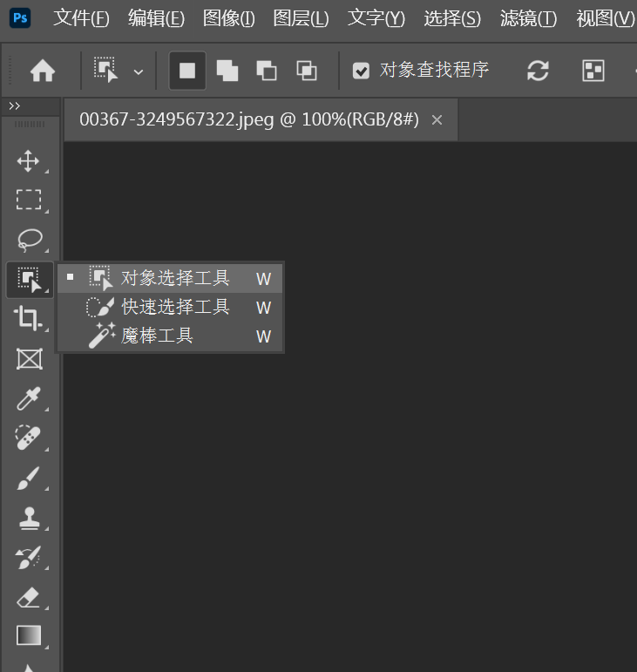Screen dimensions: 637x672
Task: Select the Gradient tool
Action: 29,635
